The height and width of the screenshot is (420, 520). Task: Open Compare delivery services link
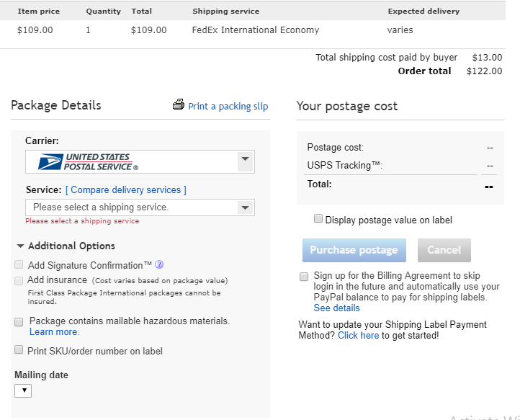pos(126,189)
